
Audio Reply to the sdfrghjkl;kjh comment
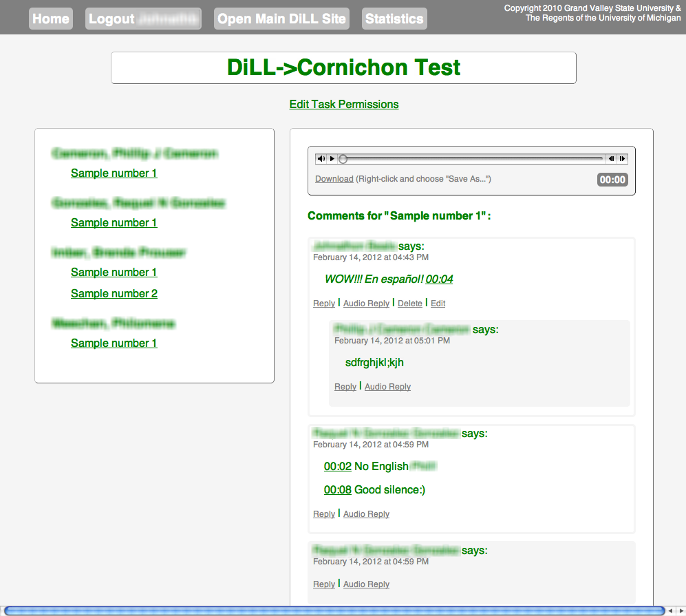point(387,387)
